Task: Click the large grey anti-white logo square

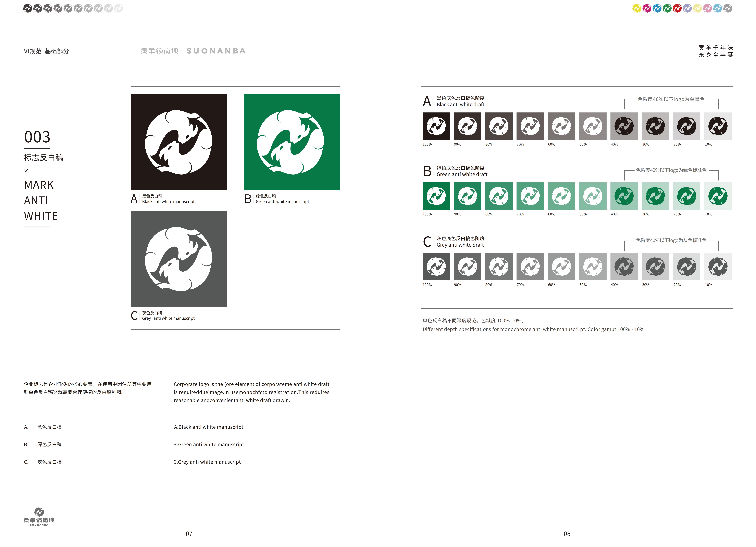Action: coord(179,259)
